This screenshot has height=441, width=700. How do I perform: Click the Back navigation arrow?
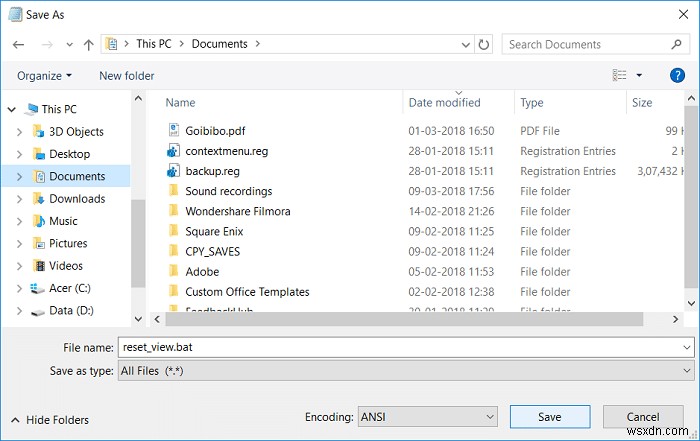19,44
